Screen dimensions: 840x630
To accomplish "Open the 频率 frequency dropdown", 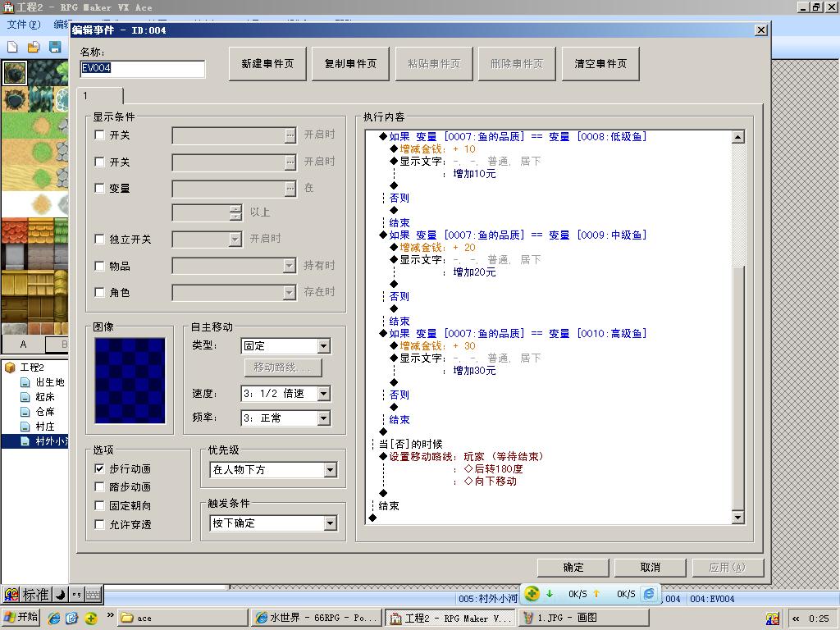I will 323,418.
